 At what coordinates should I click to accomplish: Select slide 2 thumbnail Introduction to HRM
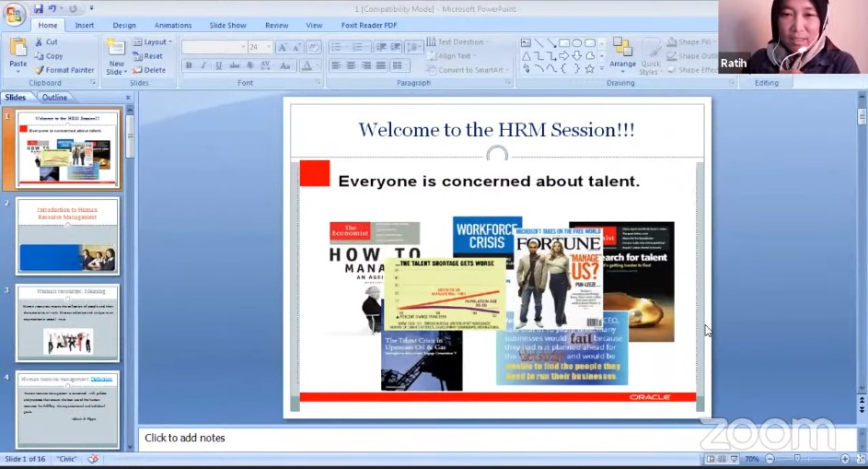coord(67,236)
